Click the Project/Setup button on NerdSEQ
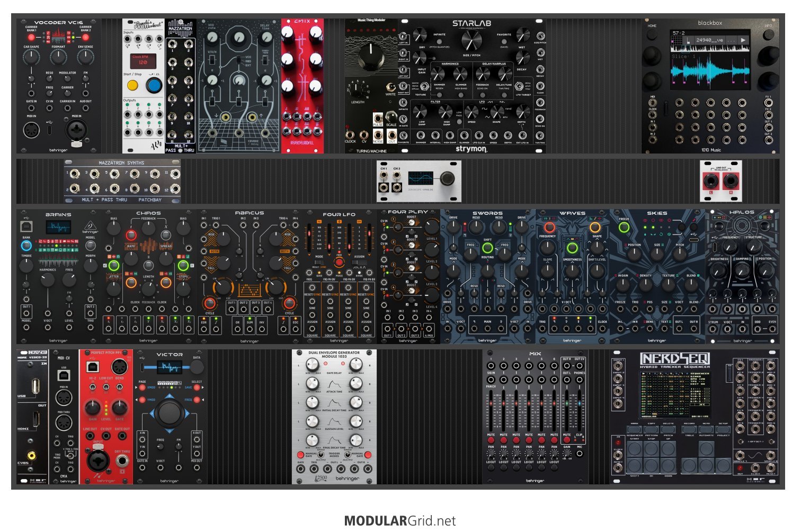The height and width of the screenshot is (532, 801). coord(723,430)
